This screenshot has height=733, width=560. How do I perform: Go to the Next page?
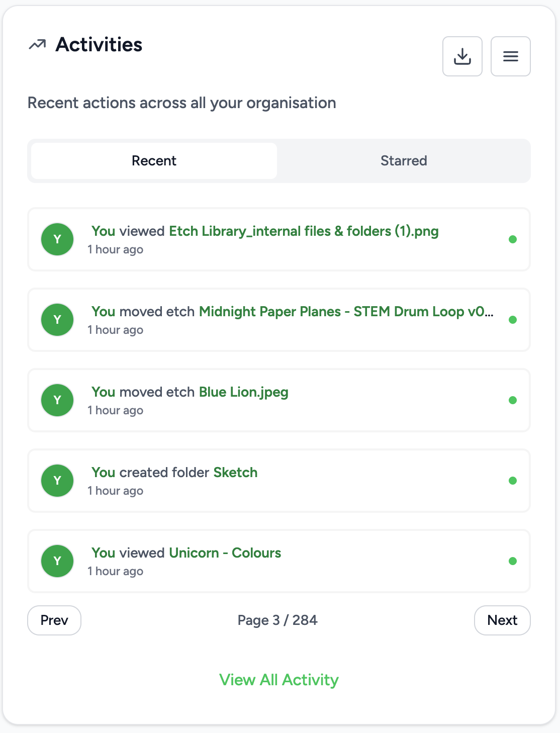502,620
